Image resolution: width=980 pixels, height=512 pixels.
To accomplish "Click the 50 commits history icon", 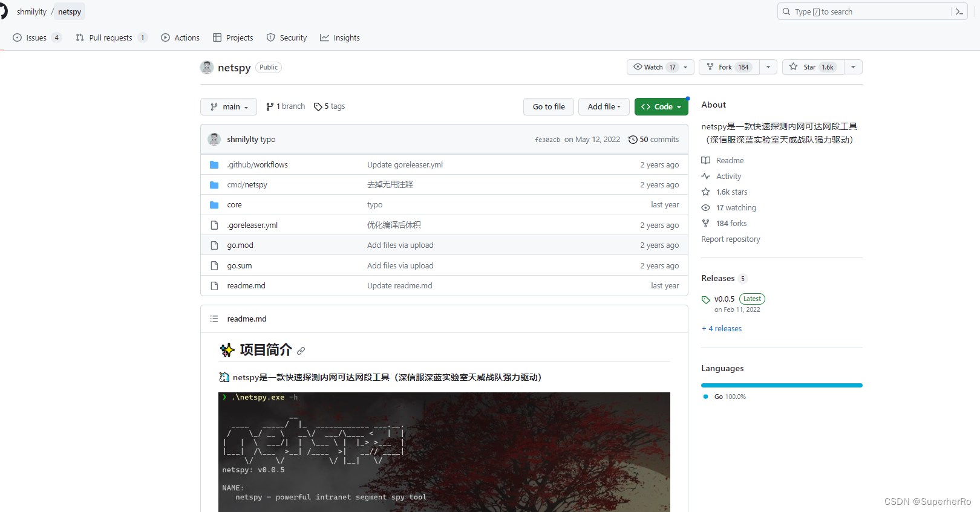I will [x=633, y=140].
